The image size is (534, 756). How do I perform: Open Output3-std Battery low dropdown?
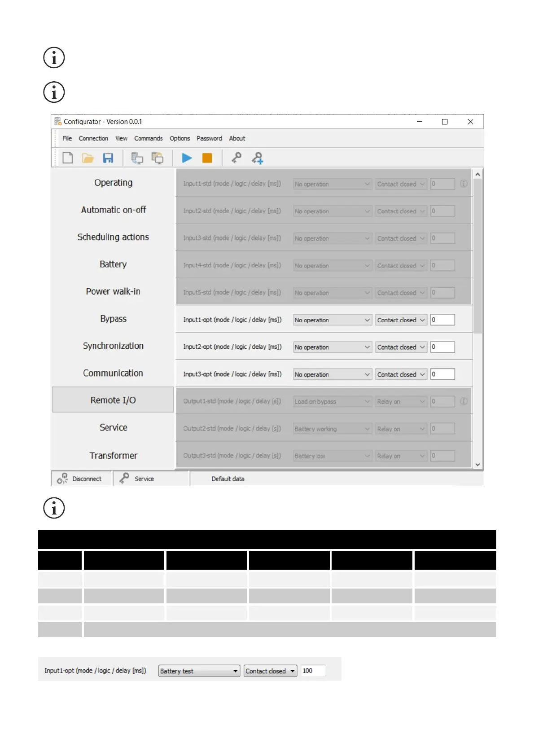point(333,456)
